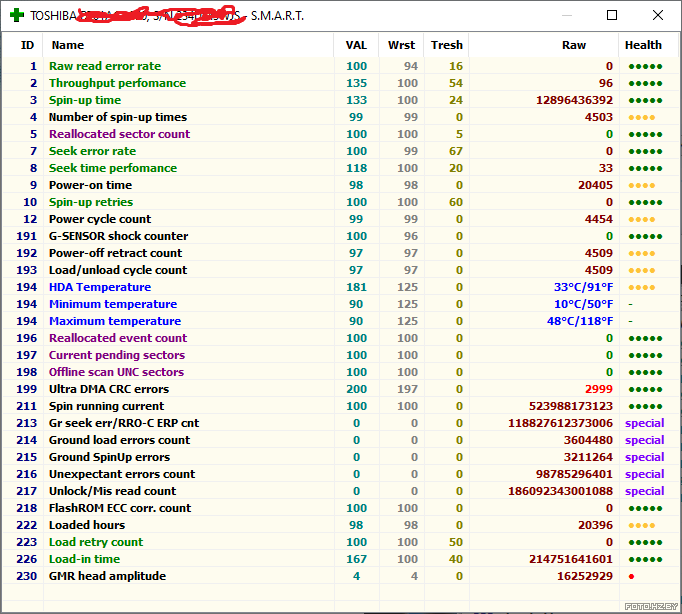The height and width of the screenshot is (614, 682).
Task: Click the green plus app icon in title bar
Action: click(x=17, y=15)
